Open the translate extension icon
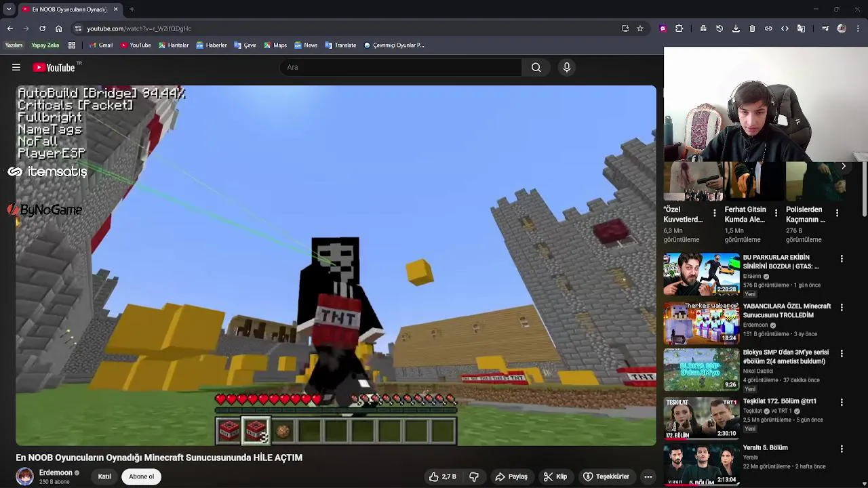Viewport: 868px width, 488px height. [801, 28]
